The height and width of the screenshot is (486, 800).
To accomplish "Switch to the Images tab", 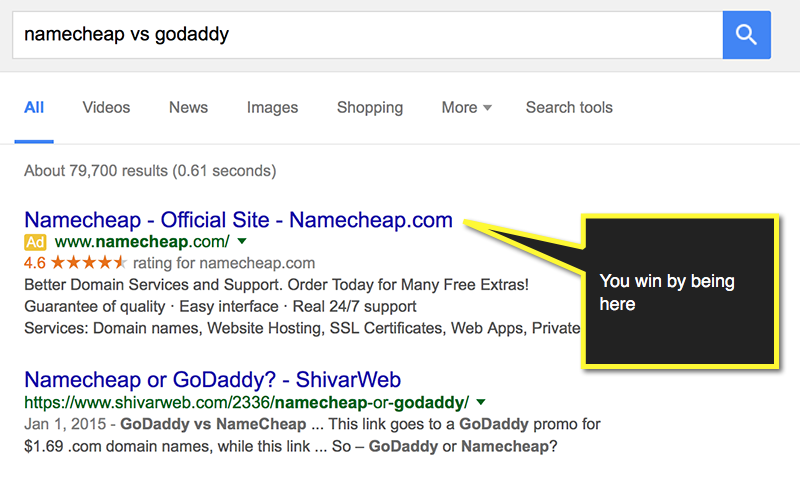I will tap(272, 108).
